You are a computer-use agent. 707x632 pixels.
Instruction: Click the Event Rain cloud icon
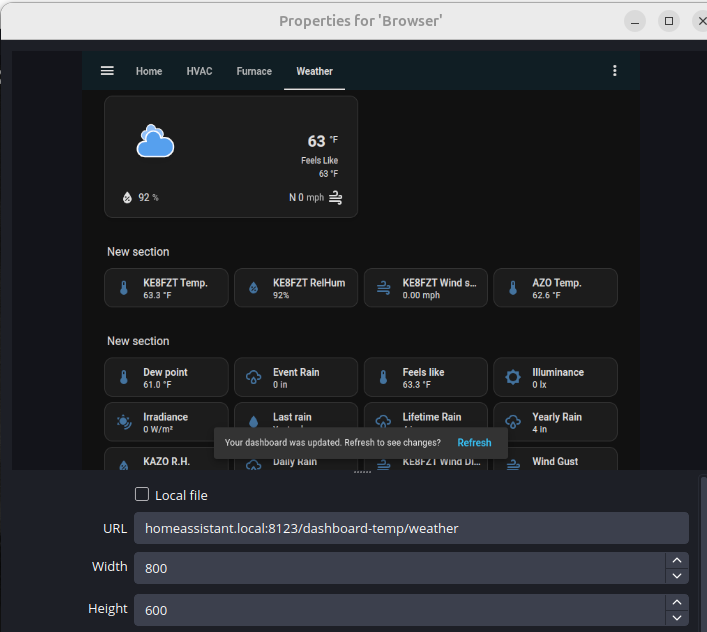tap(253, 377)
